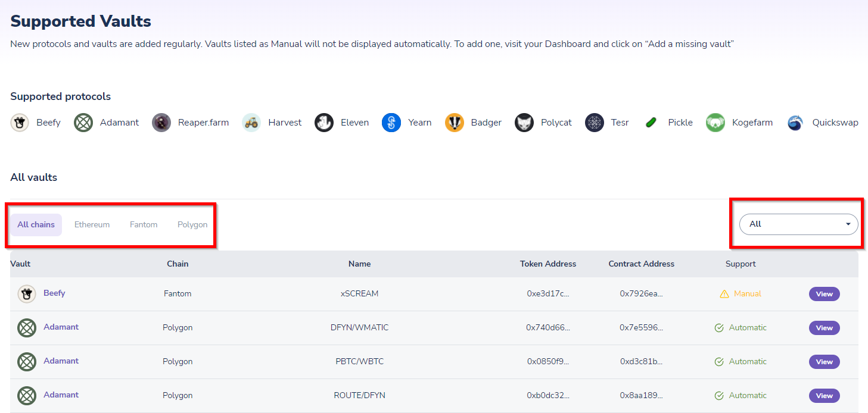
Task: Open Adamant link in ROUTE/DFYN row
Action: tap(61, 395)
